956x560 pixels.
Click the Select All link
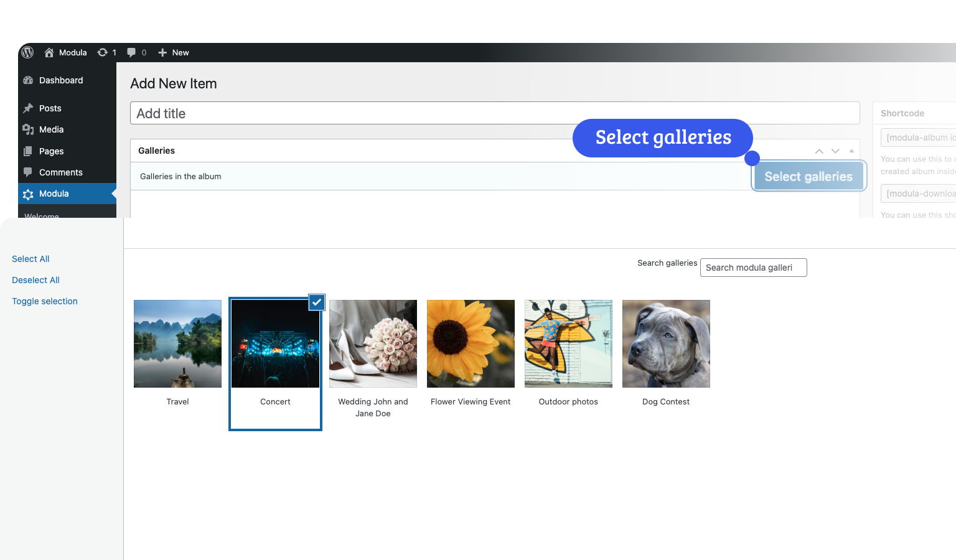[30, 259]
